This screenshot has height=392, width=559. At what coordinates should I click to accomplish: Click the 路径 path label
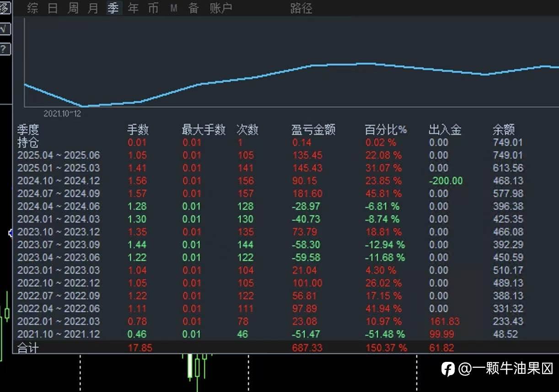301,8
